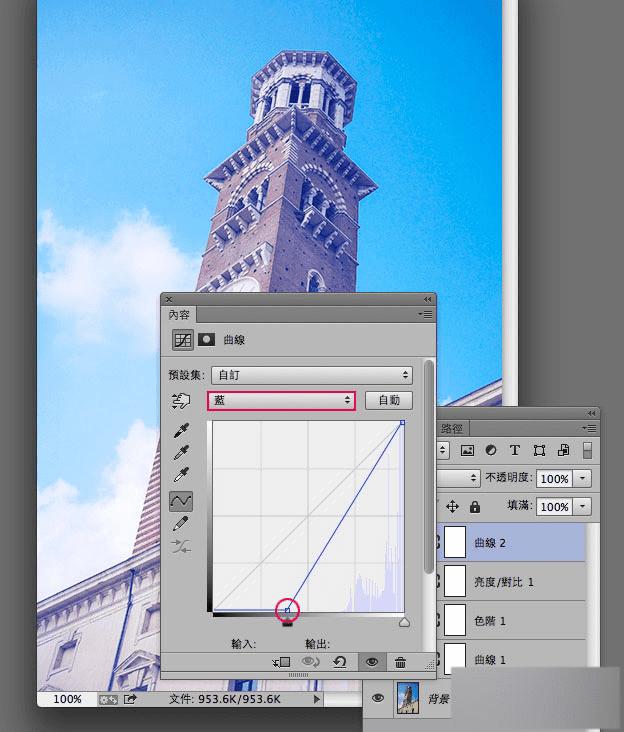Open the 填滿 fill dropdown arrow
624x732 pixels.
(x=582, y=507)
